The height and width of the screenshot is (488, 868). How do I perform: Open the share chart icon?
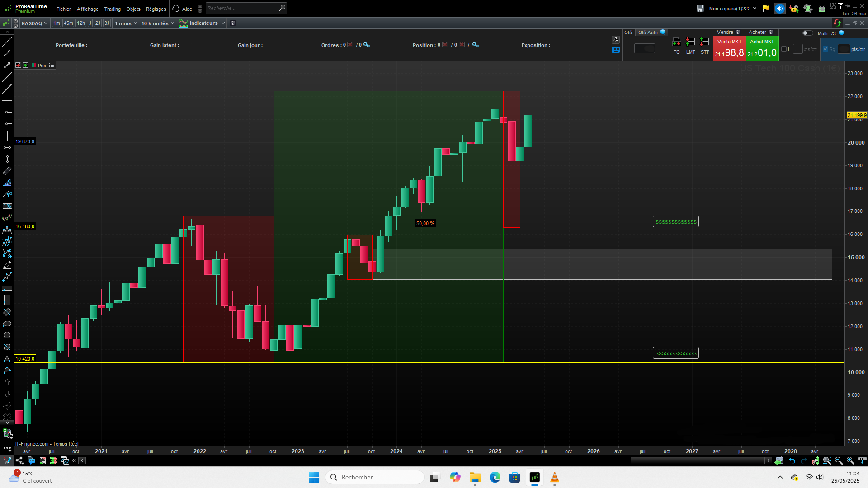tap(19, 460)
